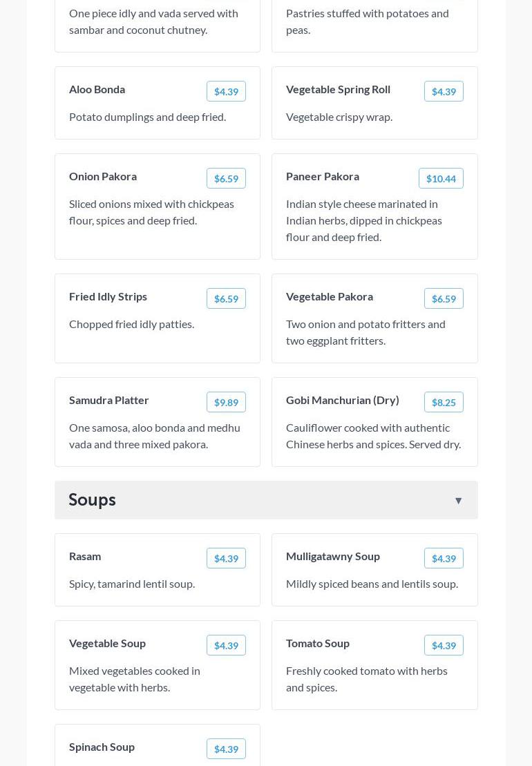The width and height of the screenshot is (532, 766).
Task: Open the Paneer Pakora item title
Action: coord(323,176)
